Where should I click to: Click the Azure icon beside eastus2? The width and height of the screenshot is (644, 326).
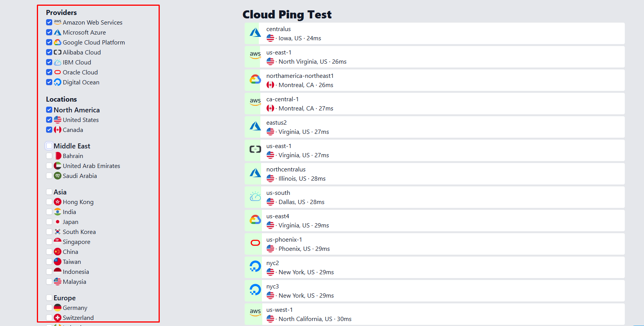255,126
